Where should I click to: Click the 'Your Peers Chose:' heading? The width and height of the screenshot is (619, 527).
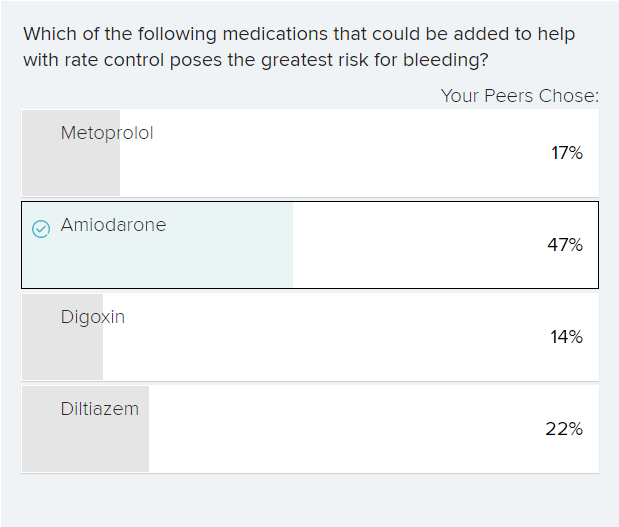520,96
